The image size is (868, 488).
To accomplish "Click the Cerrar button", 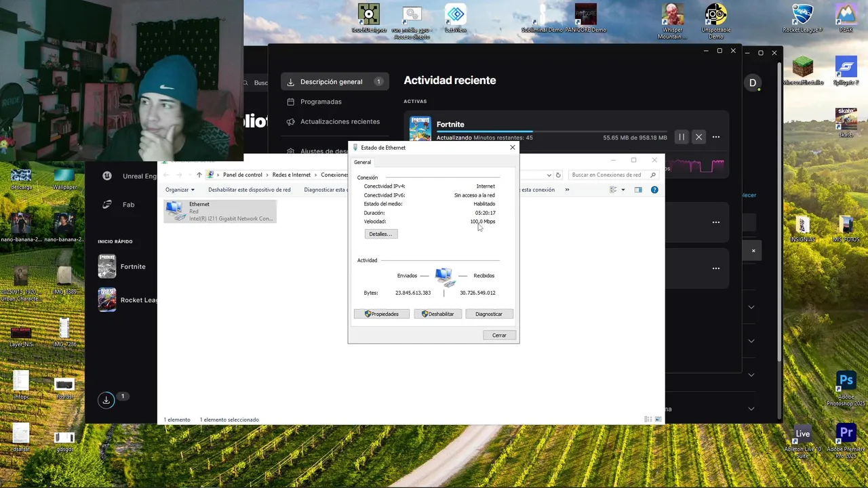I will (499, 335).
